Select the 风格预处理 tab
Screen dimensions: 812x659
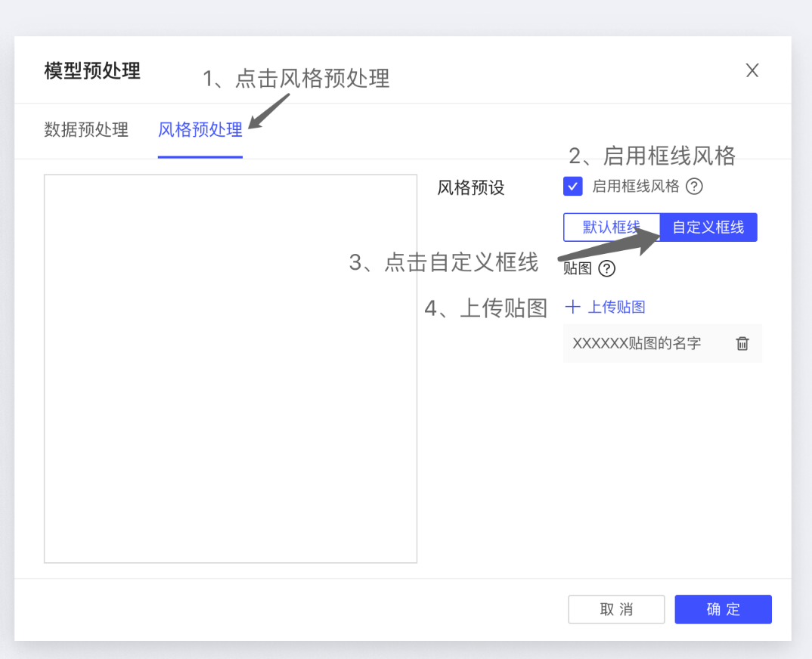coord(200,129)
